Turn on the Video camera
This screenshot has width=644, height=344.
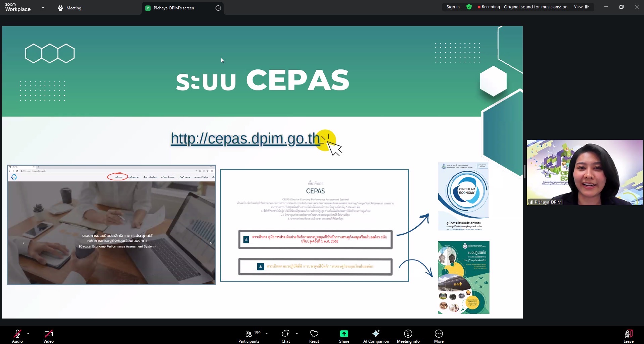coord(48,336)
